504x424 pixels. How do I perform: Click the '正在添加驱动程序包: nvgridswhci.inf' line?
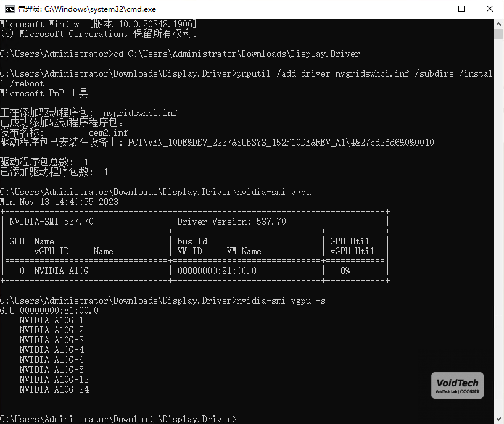pyautogui.click(x=88, y=113)
